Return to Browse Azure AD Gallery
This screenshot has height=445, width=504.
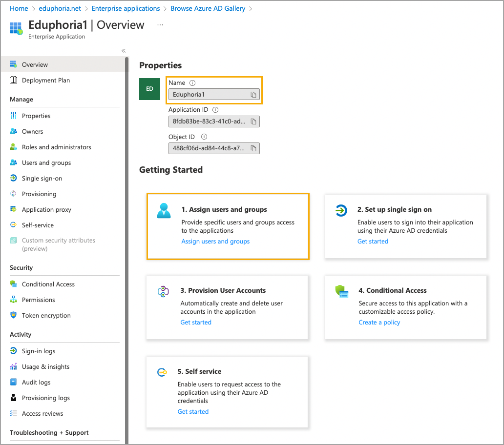pyautogui.click(x=208, y=8)
